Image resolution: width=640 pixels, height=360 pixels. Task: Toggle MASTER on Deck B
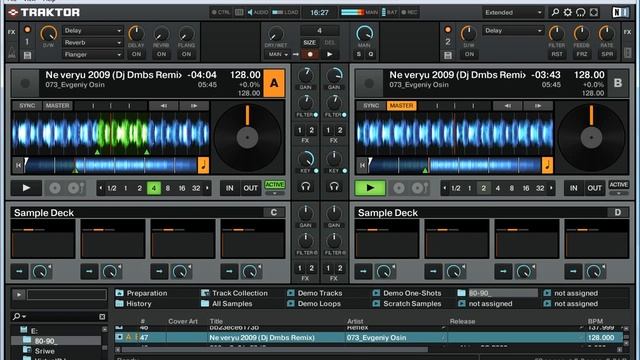coord(401,106)
